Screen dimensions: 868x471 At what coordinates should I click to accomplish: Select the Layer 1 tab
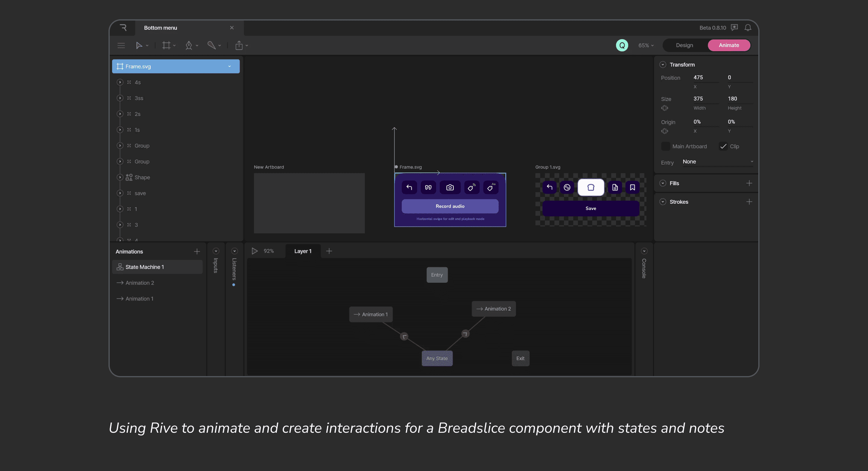pyautogui.click(x=303, y=251)
